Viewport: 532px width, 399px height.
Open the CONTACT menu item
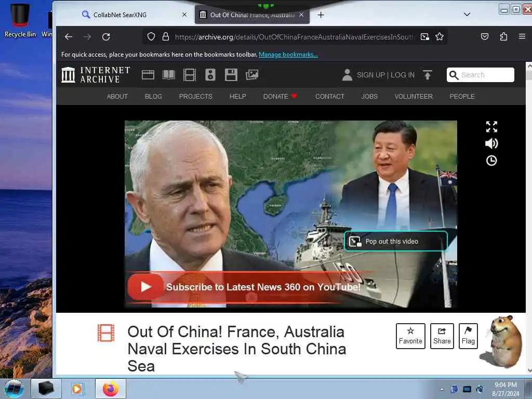coord(330,96)
